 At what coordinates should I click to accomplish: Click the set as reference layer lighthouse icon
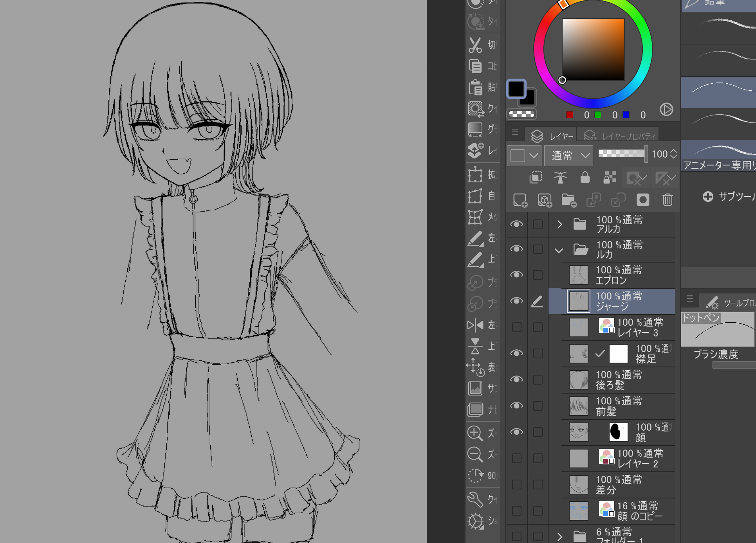pos(560,177)
